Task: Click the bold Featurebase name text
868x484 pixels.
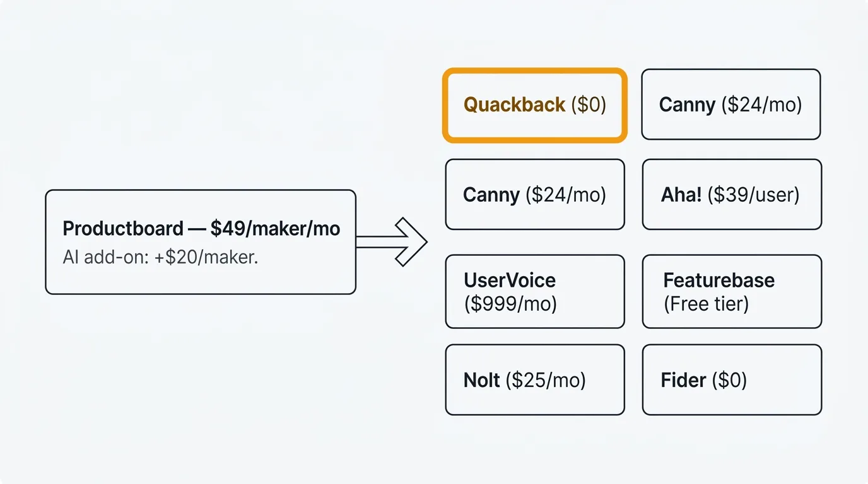Action: [718, 280]
